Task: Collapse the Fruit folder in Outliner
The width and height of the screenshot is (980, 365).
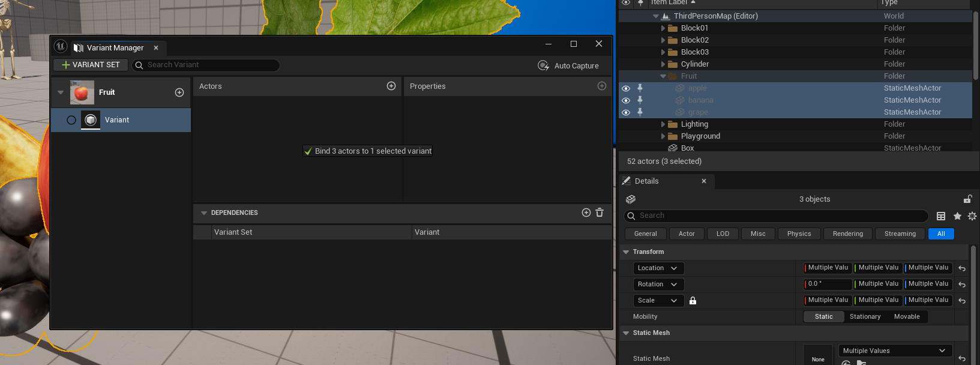Action: [x=663, y=76]
